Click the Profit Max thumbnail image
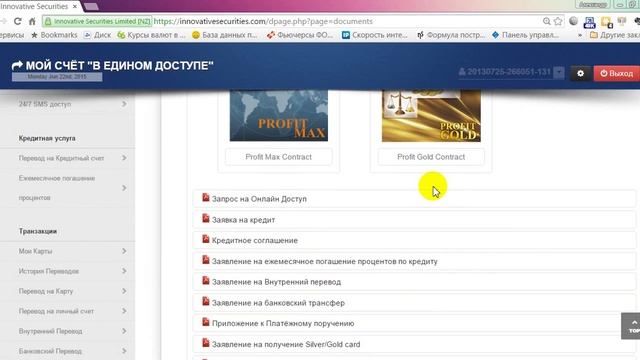The width and height of the screenshot is (640, 360). [x=279, y=116]
